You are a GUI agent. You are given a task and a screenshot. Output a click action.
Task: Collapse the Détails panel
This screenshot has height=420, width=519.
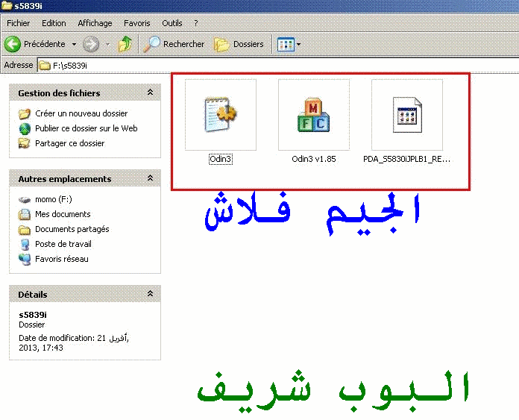[151, 293]
